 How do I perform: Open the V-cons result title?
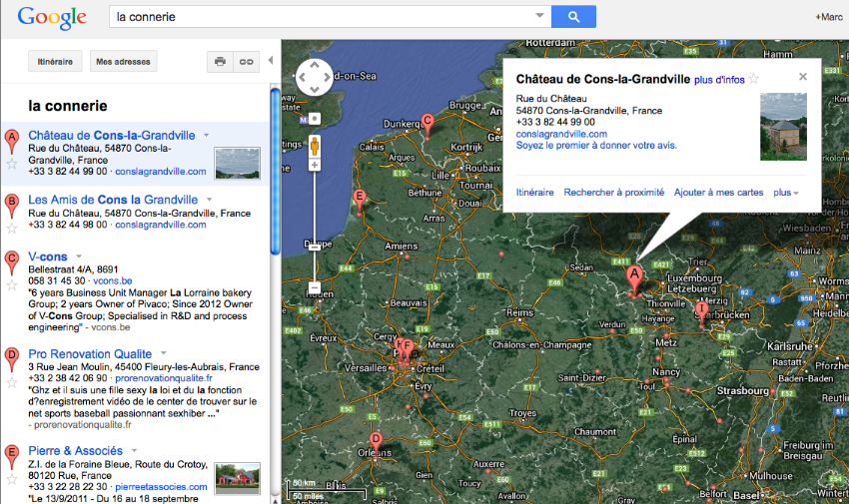point(48,256)
